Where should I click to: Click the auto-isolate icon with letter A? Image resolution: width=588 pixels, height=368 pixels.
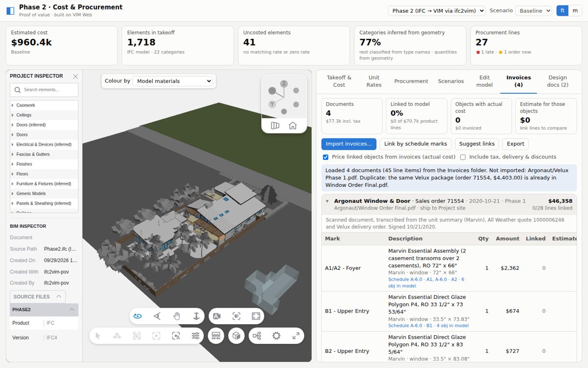coord(176,336)
